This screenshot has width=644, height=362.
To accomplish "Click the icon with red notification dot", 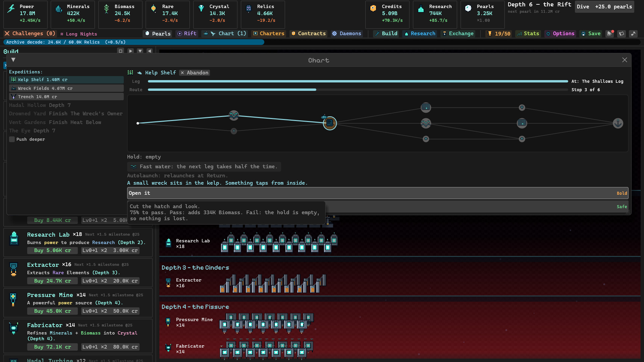I will click(x=610, y=34).
